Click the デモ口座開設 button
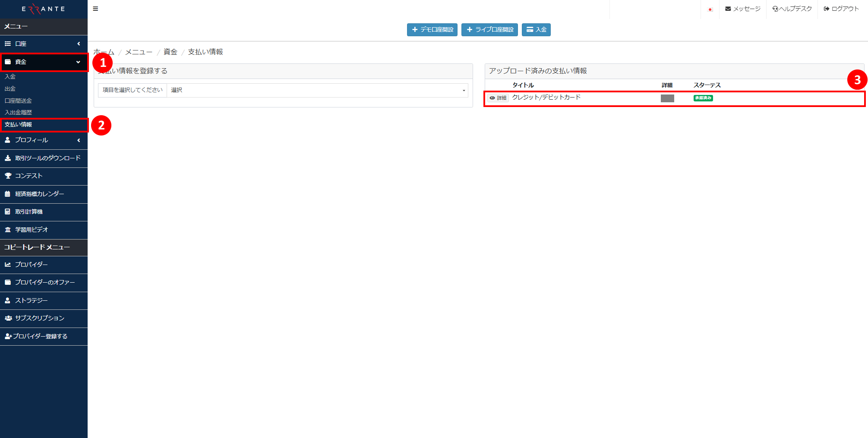 pos(432,30)
